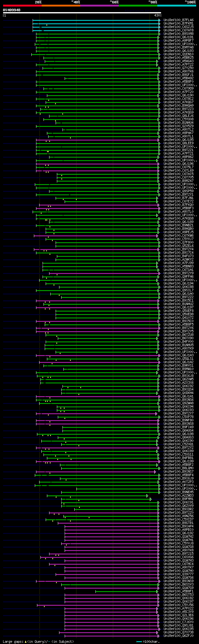
Task: Click the red 20% identity legend segment
Action: click(x=22, y=6)
